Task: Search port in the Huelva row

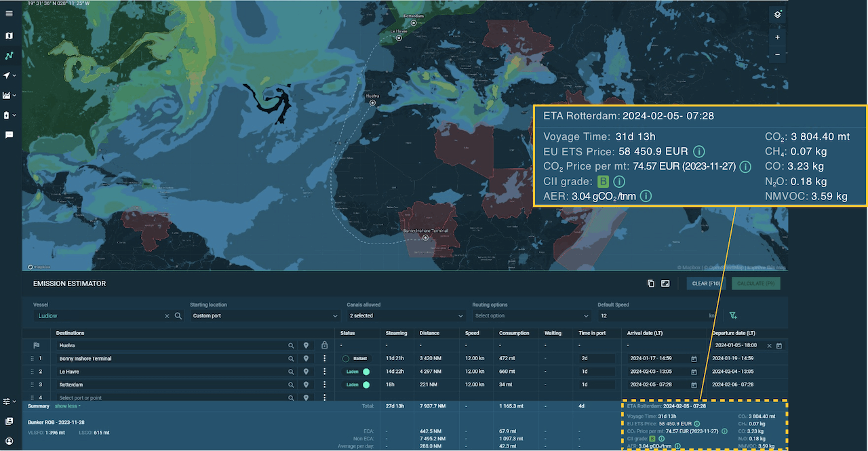Action: (292, 345)
